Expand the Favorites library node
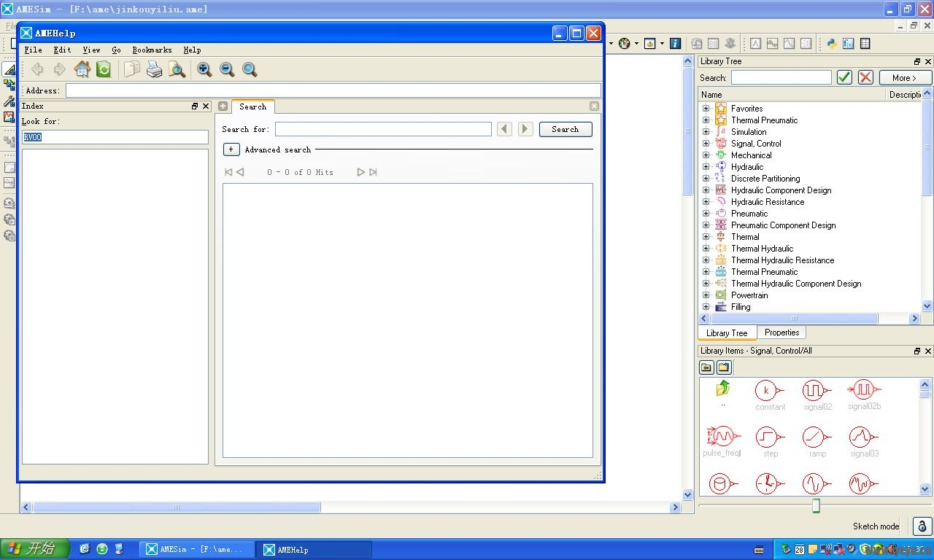Screen dimensions: 934x560 706,109
